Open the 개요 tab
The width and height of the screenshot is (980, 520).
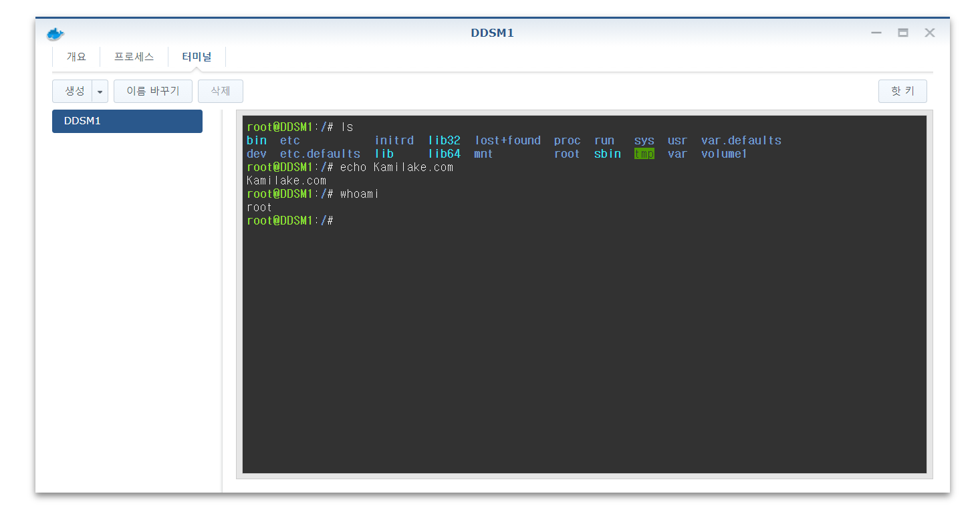76,57
